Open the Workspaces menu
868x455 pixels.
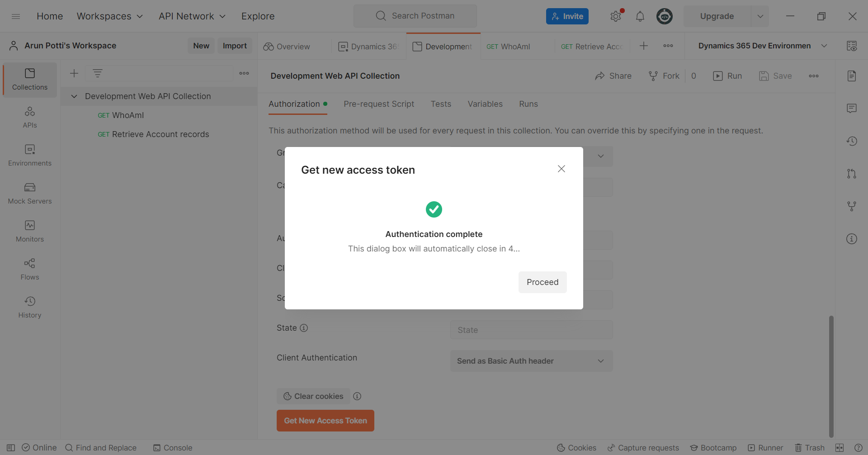109,16
